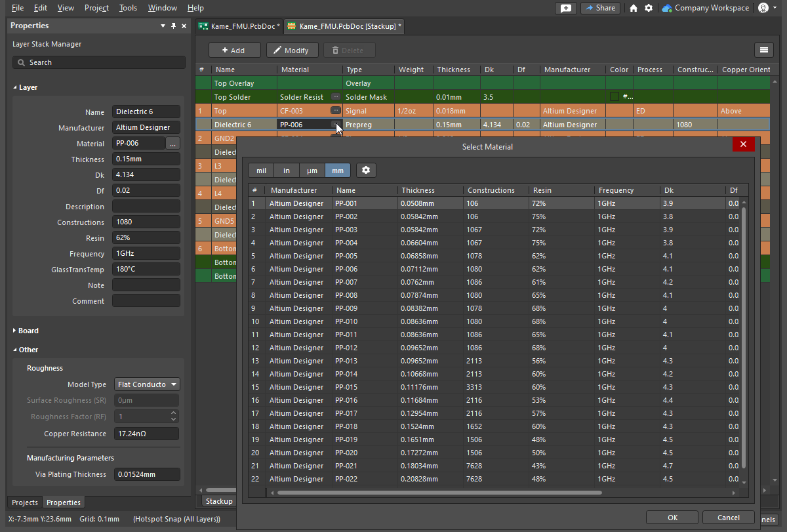This screenshot has height=532, width=787.
Task: Click the home icon in title bar
Action: point(633,8)
